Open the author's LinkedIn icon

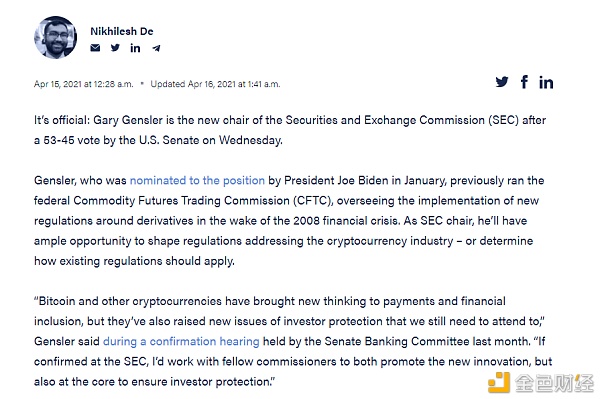click(x=135, y=48)
